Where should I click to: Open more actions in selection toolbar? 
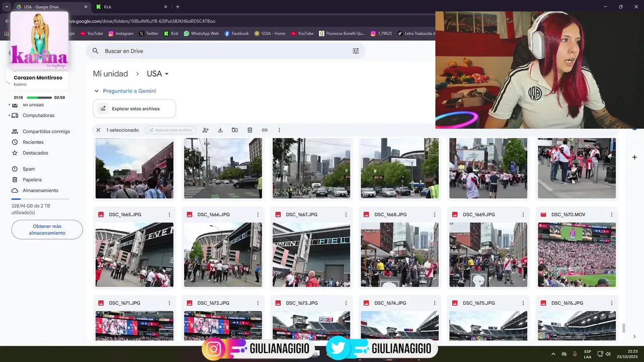click(x=279, y=130)
